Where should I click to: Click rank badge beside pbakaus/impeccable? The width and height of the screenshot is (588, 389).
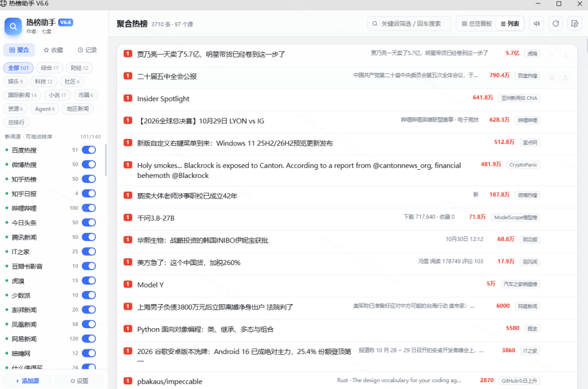[128, 381]
